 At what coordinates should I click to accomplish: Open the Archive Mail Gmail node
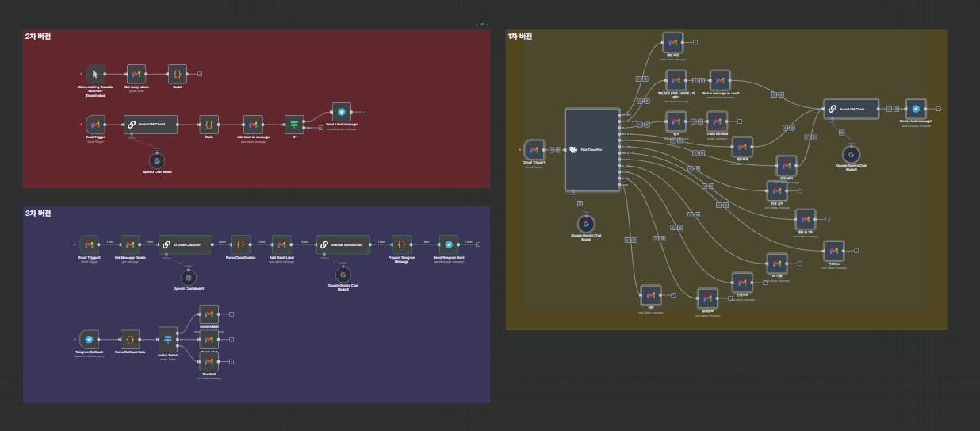(209, 314)
